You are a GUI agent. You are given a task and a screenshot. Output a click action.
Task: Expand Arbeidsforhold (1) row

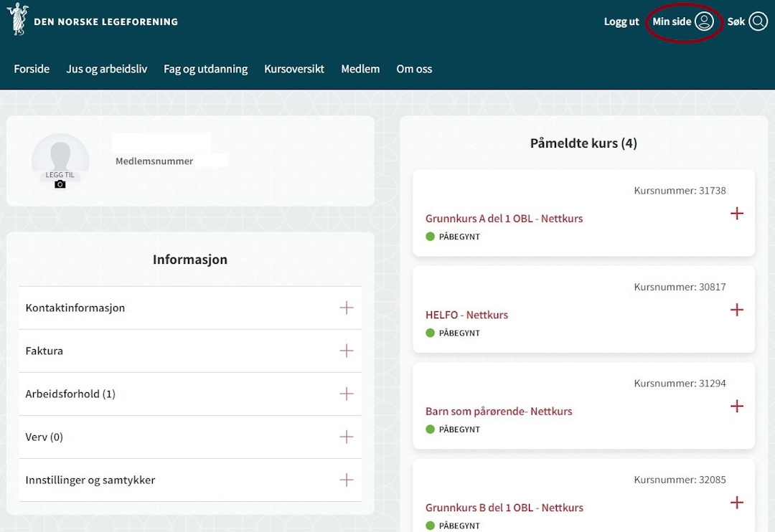pos(347,394)
